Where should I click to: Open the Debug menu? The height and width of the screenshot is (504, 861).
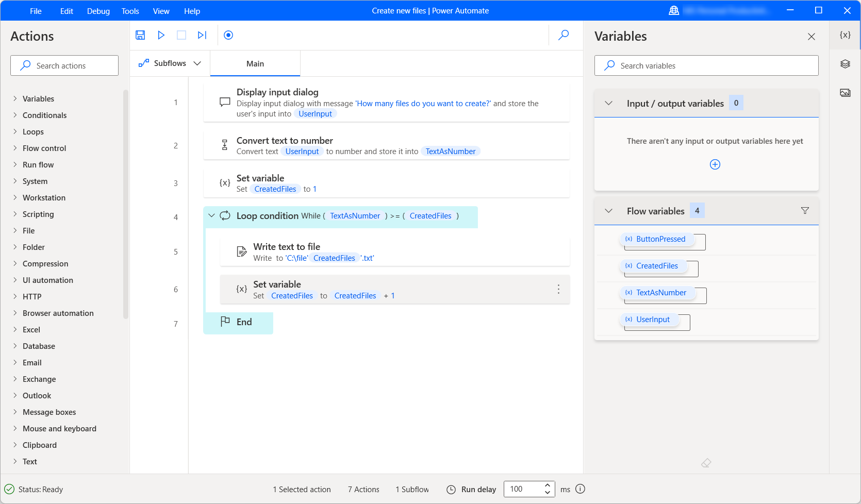tap(98, 10)
